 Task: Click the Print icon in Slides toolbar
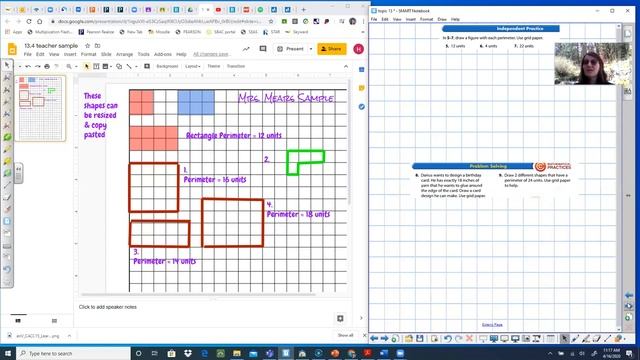[47, 66]
